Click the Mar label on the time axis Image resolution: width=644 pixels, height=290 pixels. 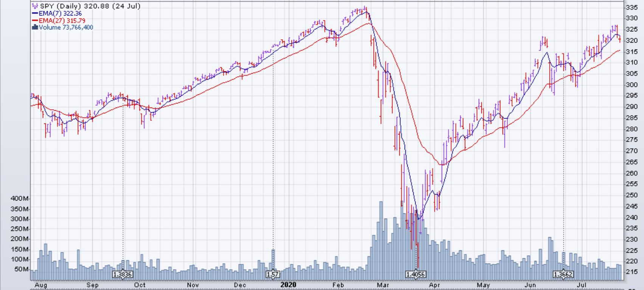pyautogui.click(x=385, y=285)
